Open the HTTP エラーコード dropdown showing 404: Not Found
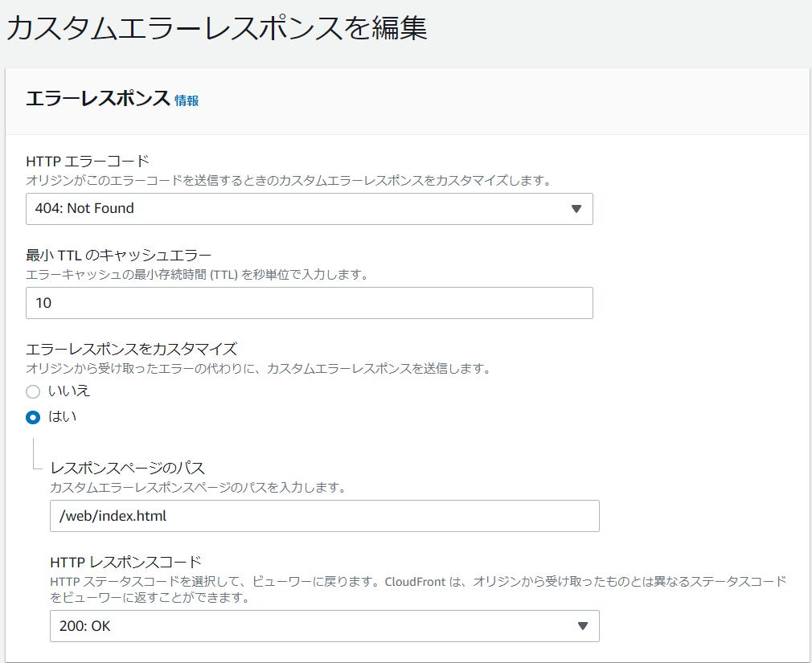 (x=310, y=208)
